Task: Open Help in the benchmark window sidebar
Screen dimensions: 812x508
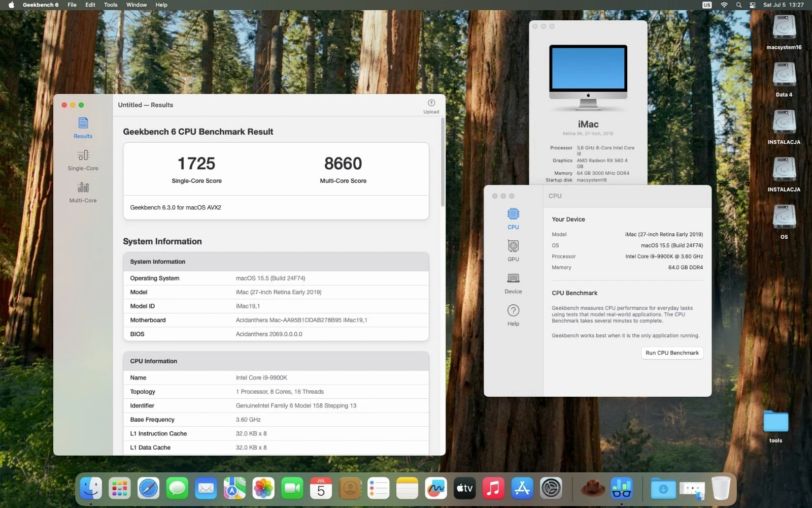Action: click(x=513, y=315)
